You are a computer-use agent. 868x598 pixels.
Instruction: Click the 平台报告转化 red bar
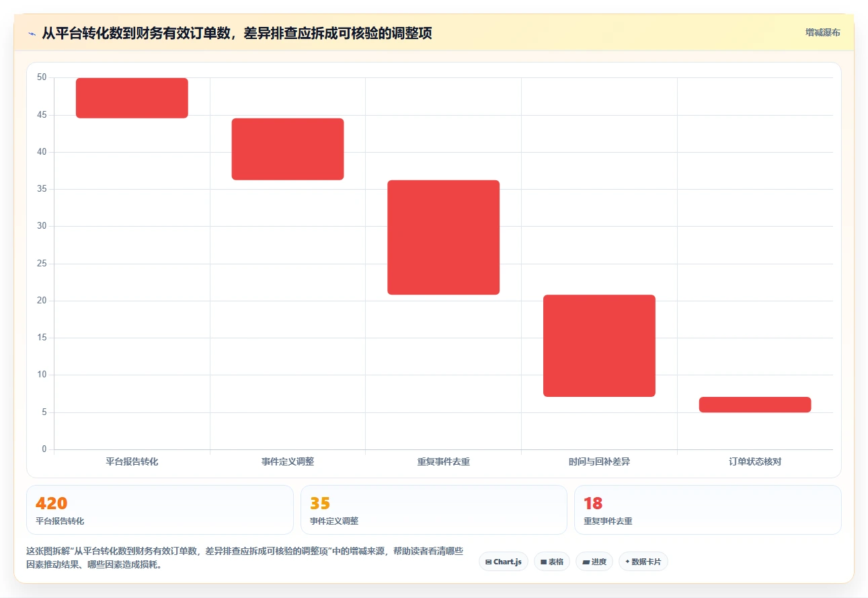[132, 98]
